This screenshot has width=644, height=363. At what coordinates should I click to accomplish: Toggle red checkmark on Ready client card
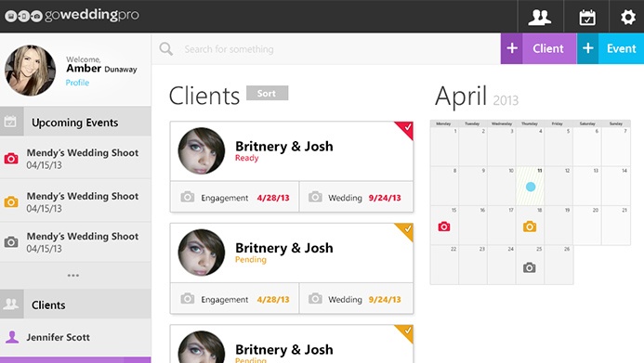(407, 127)
